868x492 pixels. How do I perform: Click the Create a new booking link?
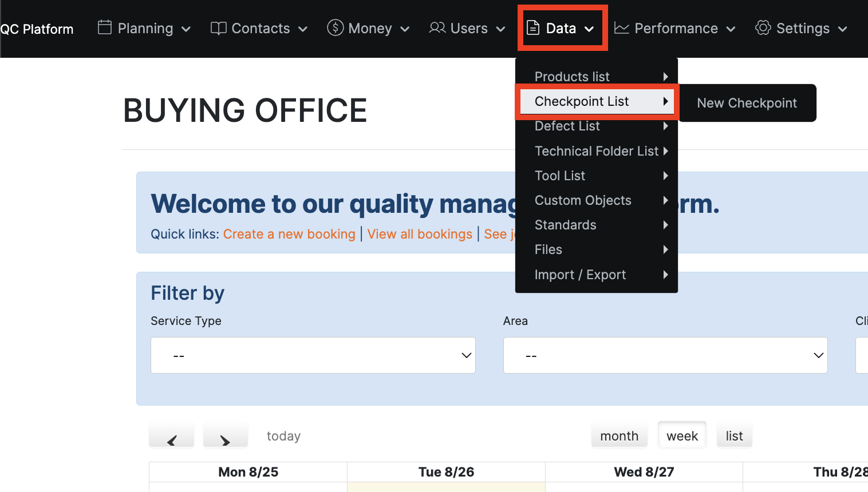click(x=289, y=234)
